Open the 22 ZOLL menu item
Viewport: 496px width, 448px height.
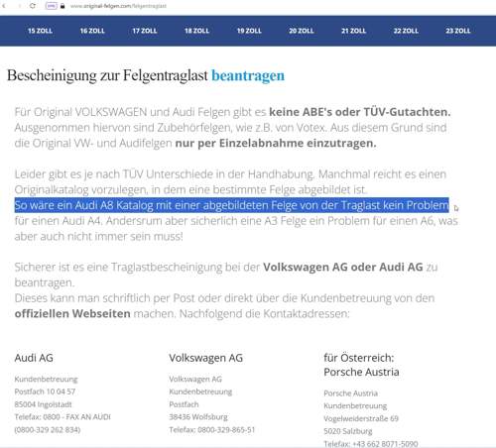[406, 31]
